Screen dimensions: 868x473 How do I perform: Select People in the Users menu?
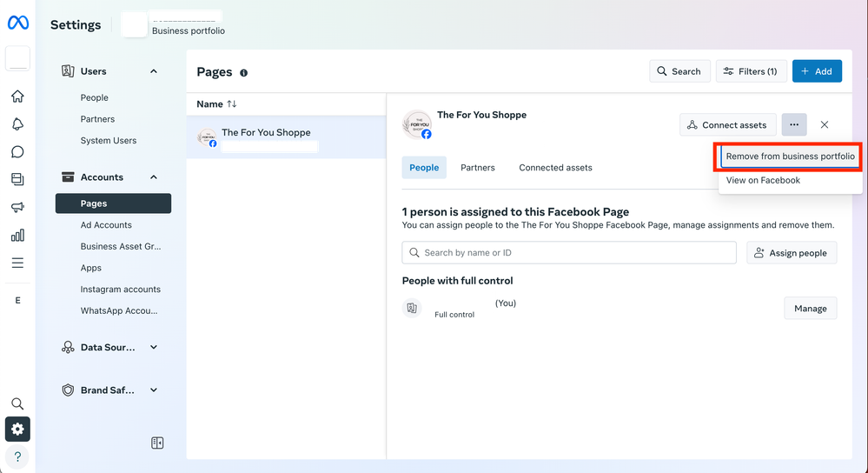click(x=94, y=97)
